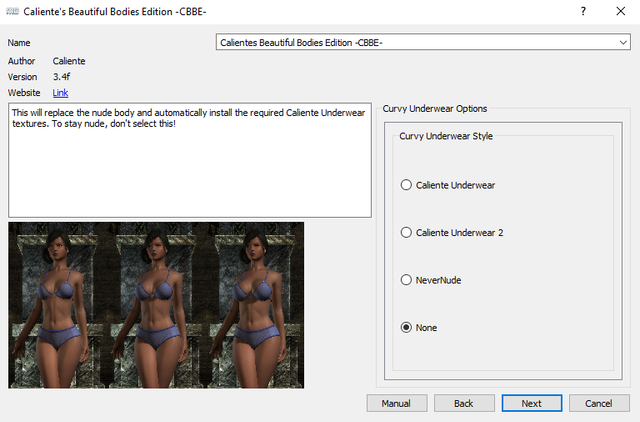Click the 'Website' field label

tap(24, 93)
